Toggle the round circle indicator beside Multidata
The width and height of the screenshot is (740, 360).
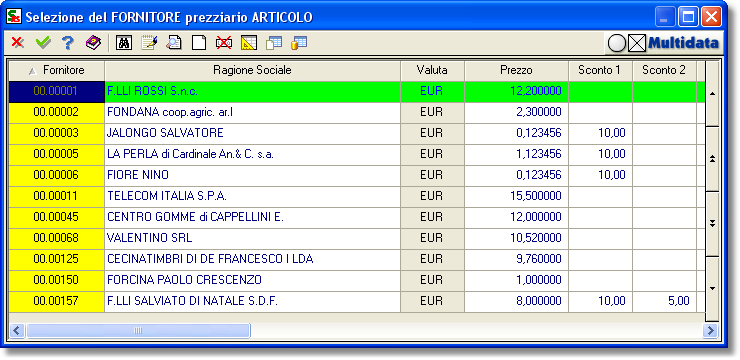[x=616, y=44]
